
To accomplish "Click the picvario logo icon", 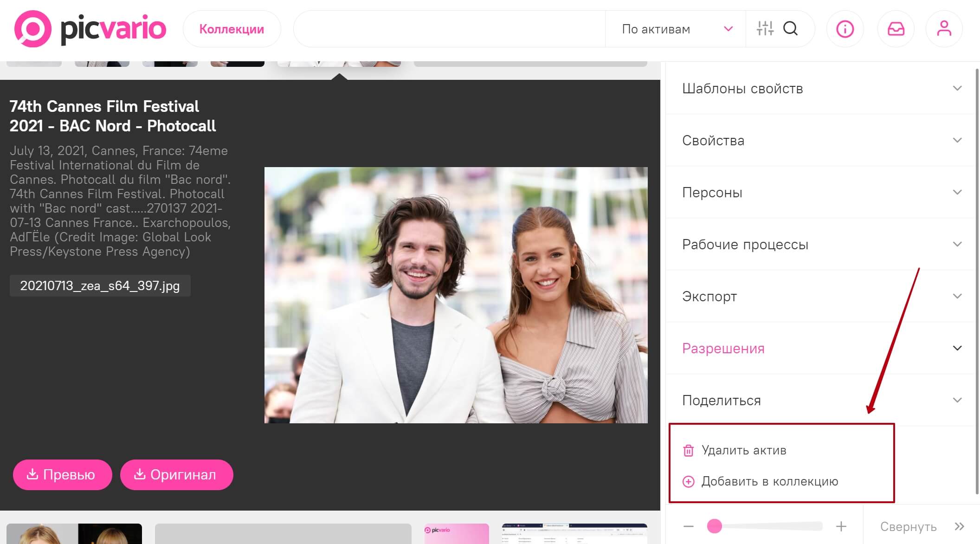I will [x=32, y=29].
